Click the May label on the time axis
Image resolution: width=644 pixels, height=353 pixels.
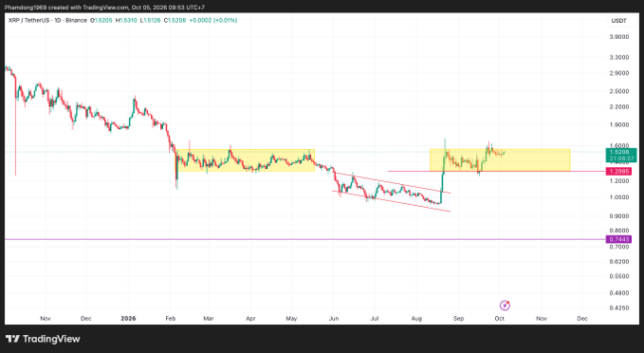coord(291,319)
